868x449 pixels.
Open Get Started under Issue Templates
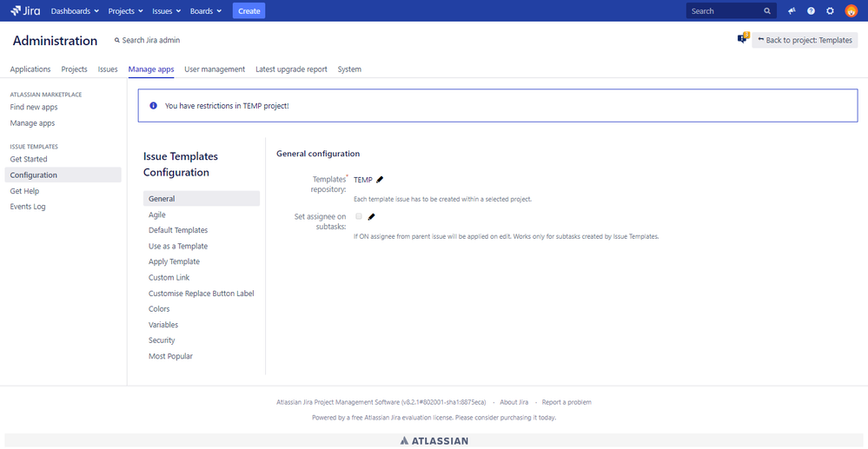point(29,160)
